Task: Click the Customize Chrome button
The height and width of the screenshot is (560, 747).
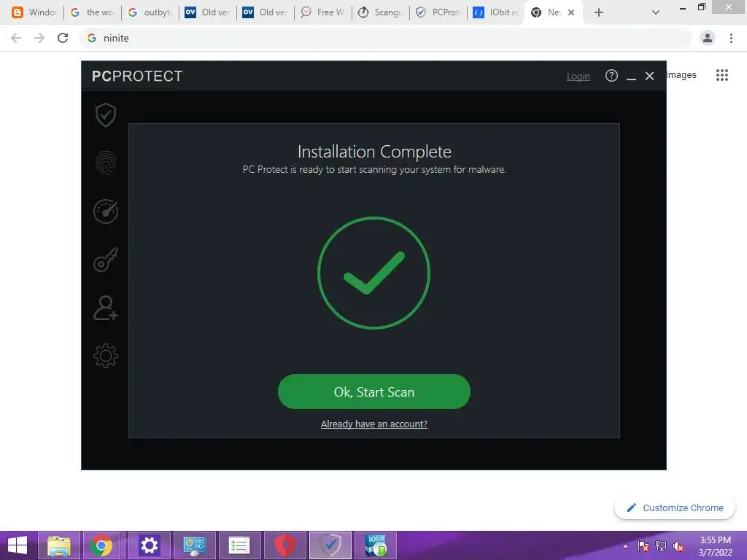Action: 675,507
